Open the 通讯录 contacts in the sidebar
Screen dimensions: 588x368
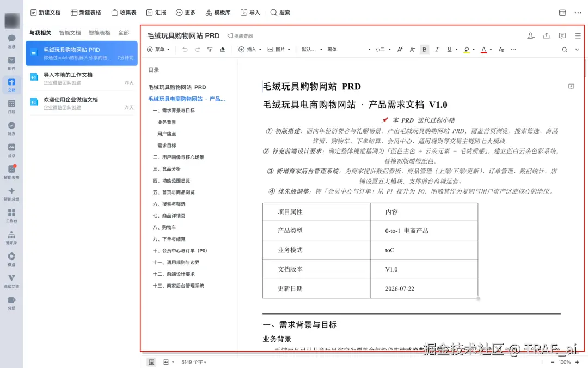coord(11,237)
